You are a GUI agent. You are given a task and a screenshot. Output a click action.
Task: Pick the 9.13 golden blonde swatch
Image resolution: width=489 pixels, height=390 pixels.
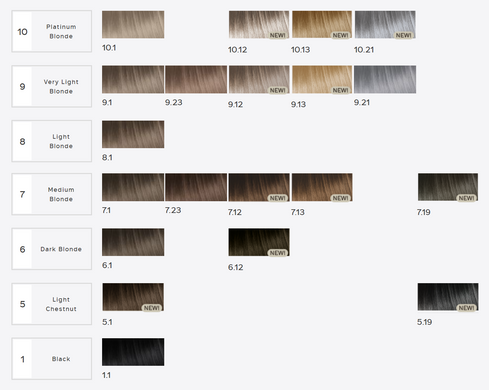[322, 79]
